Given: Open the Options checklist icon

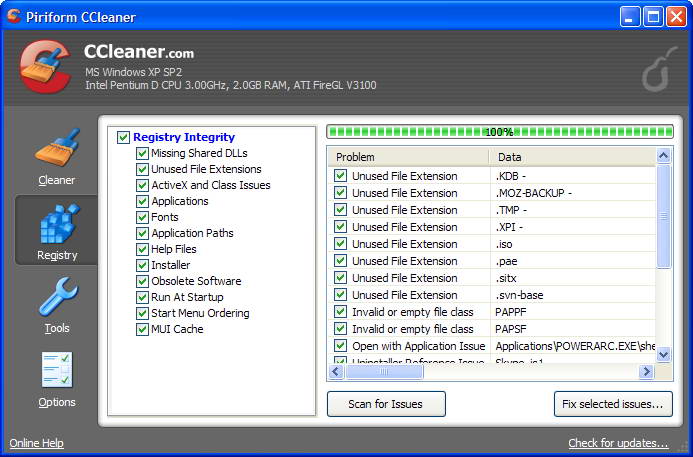Looking at the screenshot, I should 57,372.
